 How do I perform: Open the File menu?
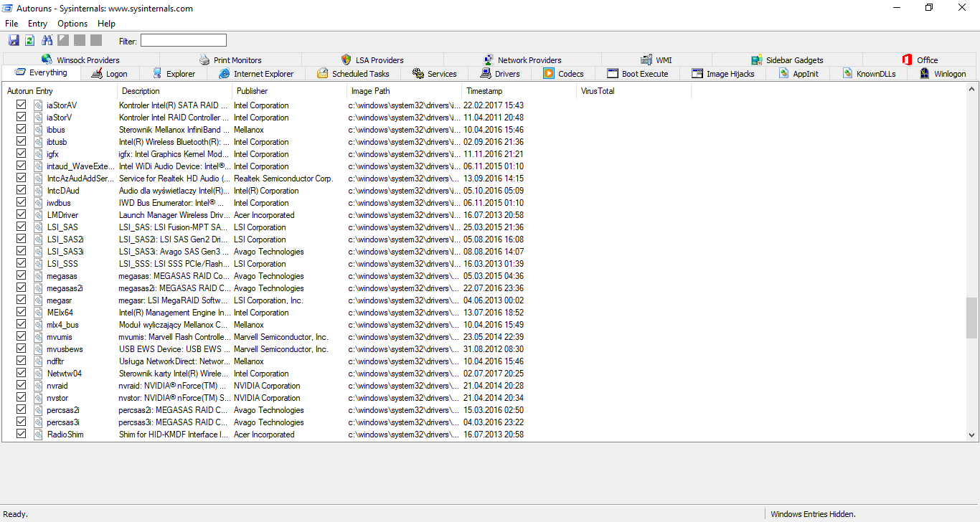pyautogui.click(x=11, y=24)
